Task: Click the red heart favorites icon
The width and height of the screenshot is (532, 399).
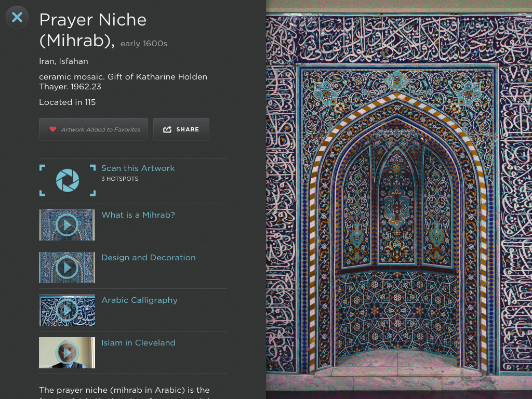Action: 52,129
